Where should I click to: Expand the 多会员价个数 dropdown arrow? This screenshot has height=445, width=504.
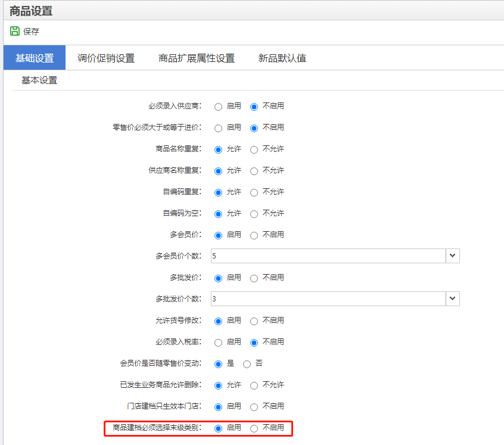coord(453,256)
